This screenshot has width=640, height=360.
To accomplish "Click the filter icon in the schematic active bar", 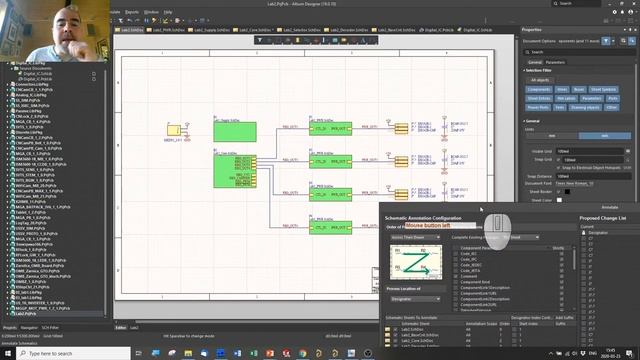I will tap(260, 40).
